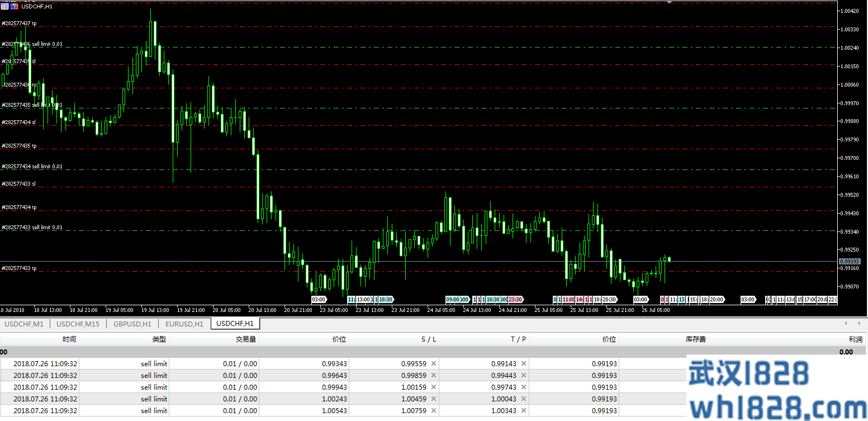Switch to the USDCHF,M15 chart tab

coord(78,324)
